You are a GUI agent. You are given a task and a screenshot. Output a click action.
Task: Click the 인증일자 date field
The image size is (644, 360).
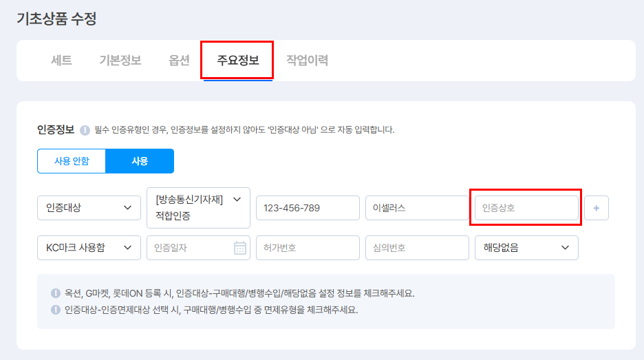coord(189,248)
